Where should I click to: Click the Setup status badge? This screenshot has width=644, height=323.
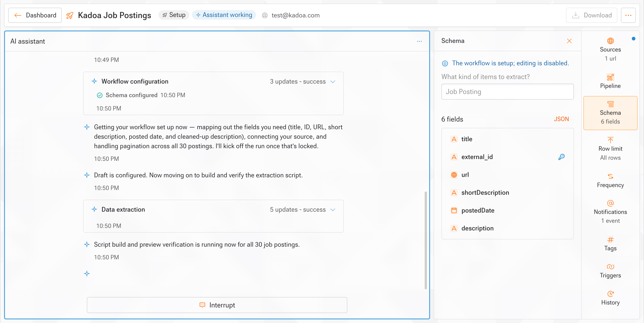click(174, 15)
